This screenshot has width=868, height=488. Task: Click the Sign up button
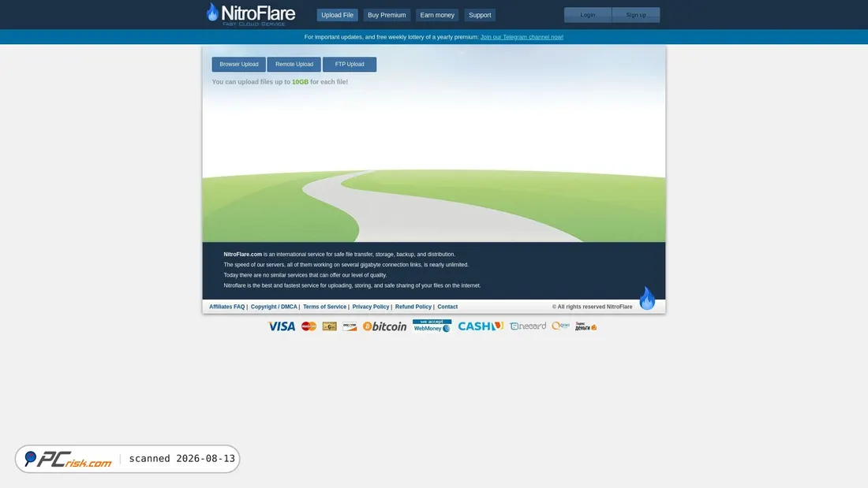[636, 15]
